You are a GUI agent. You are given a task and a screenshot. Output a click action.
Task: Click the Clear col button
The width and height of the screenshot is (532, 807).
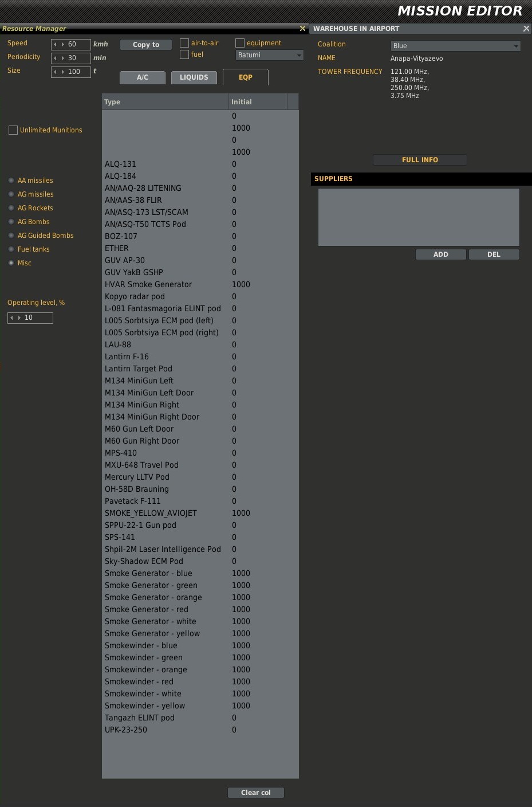[x=256, y=793]
